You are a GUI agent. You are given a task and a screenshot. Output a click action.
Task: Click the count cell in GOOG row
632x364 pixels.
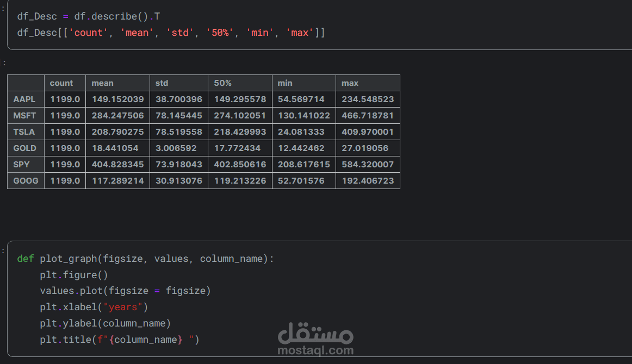click(x=65, y=181)
